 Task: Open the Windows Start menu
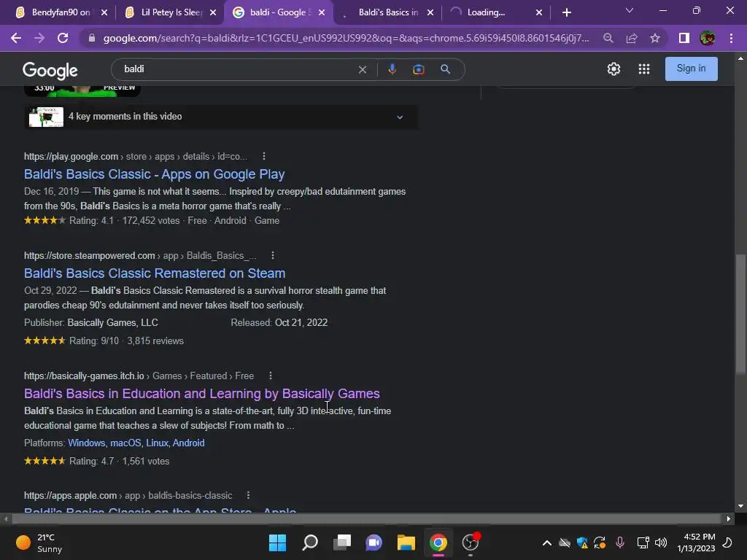[x=278, y=542]
